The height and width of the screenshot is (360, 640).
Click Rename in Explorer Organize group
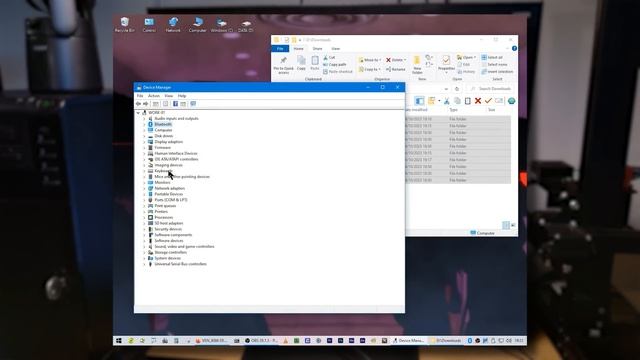[x=396, y=69]
